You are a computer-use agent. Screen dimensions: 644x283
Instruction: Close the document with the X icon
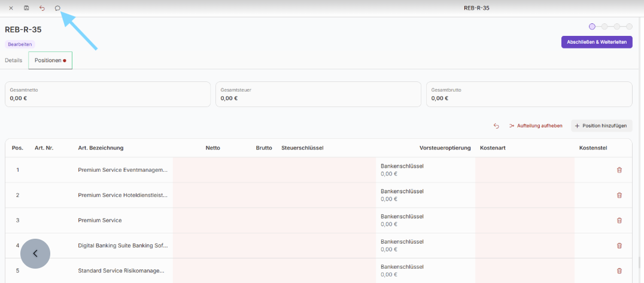pos(11,8)
